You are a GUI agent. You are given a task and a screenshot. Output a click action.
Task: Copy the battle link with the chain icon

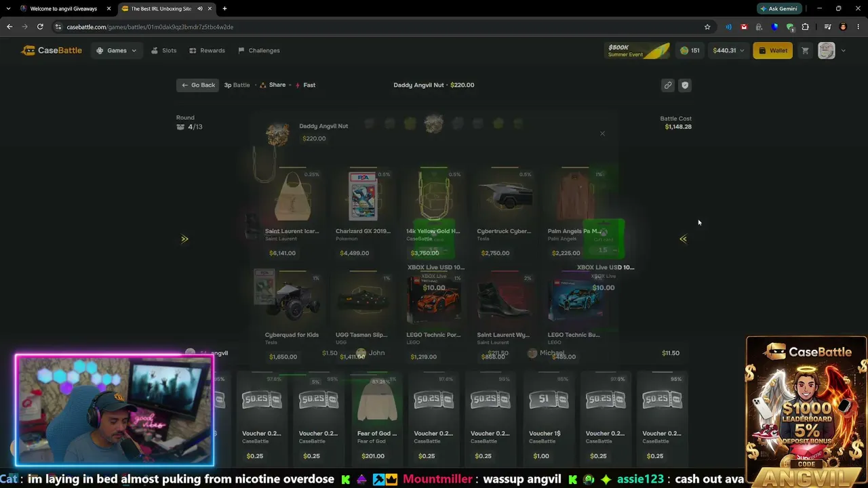pos(668,85)
